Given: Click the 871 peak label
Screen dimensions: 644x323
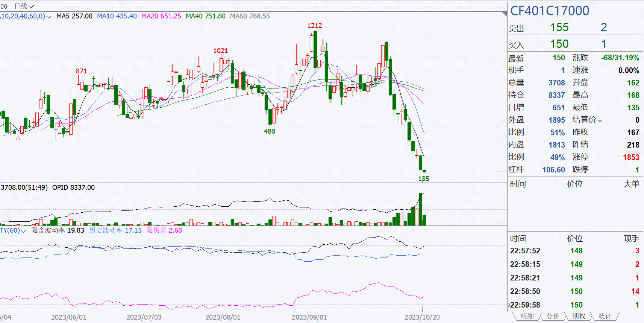Looking at the screenshot, I should click(82, 71).
